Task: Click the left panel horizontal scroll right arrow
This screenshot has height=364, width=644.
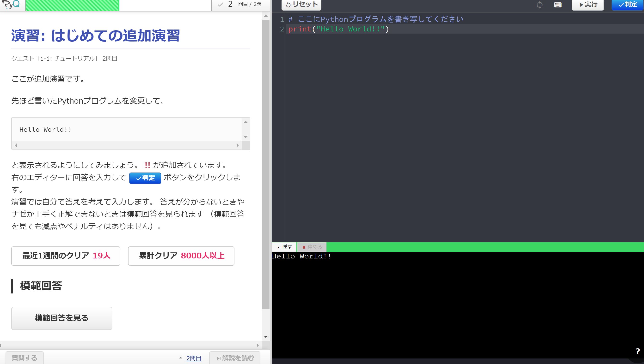Action: pos(258,345)
